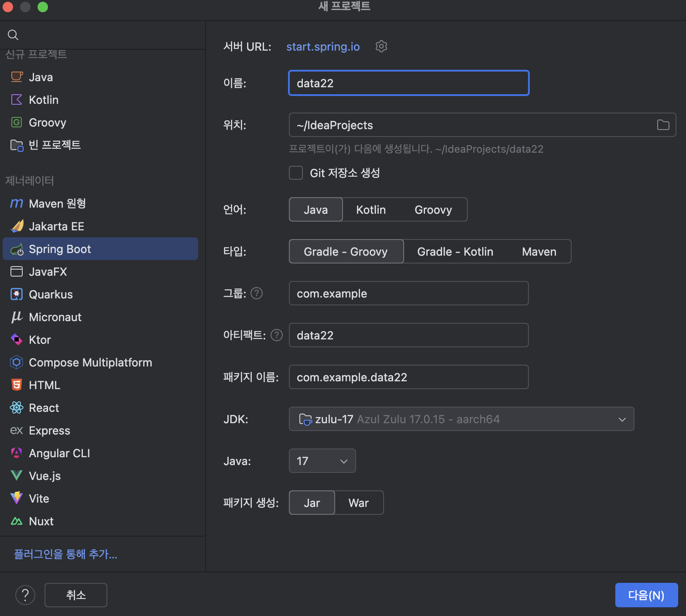Select Groovy as the language
Viewport: 686px width, 616px height.
[x=433, y=210]
